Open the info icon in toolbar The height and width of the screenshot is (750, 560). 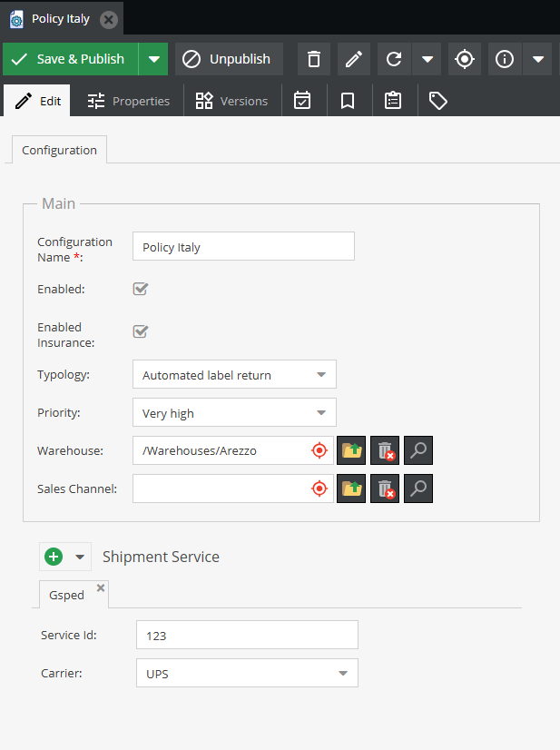click(x=505, y=59)
